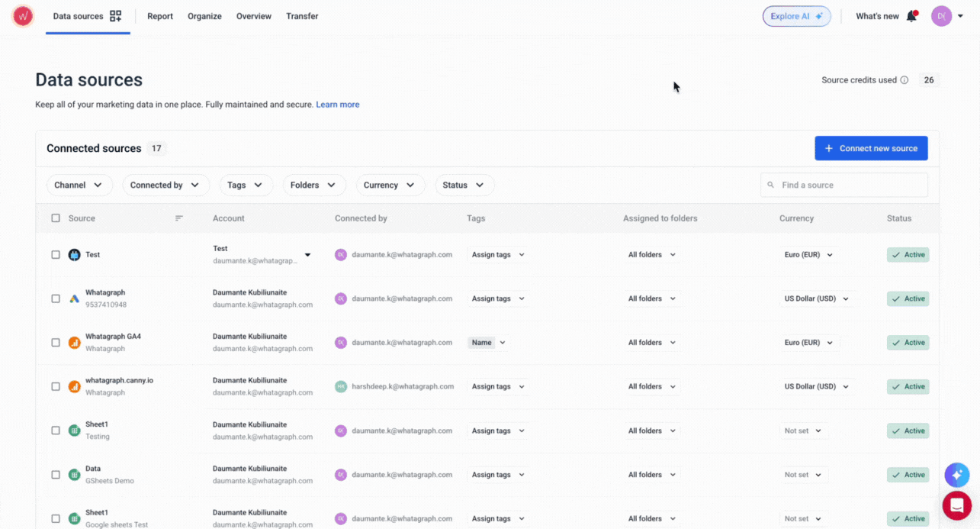Open the Organize section

(x=204, y=15)
